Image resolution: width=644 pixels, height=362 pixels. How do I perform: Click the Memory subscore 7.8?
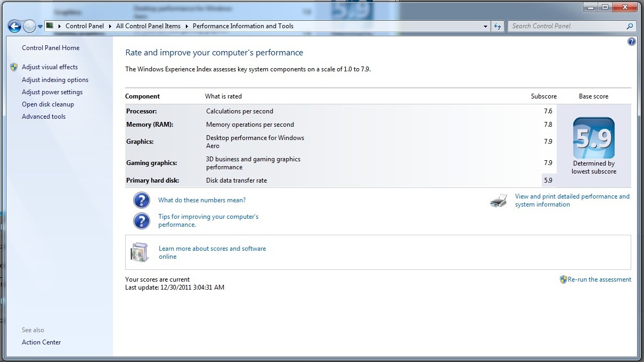548,125
